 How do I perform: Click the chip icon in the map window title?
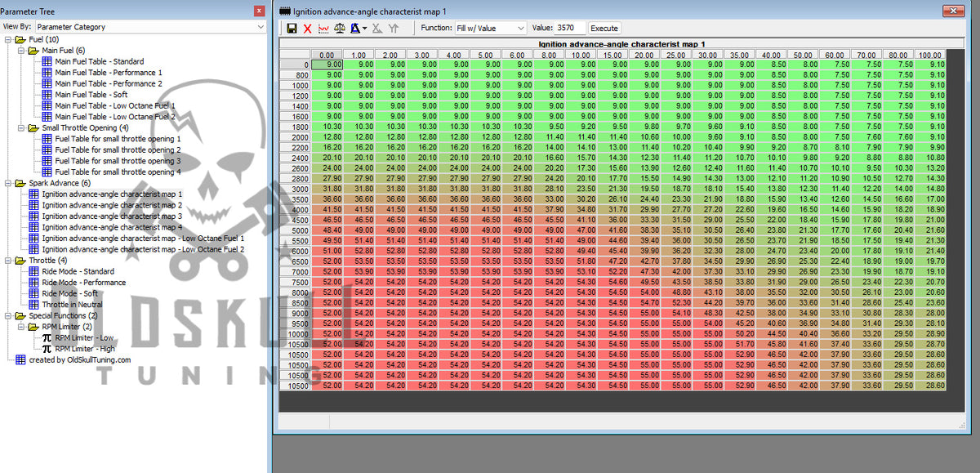tap(285, 11)
